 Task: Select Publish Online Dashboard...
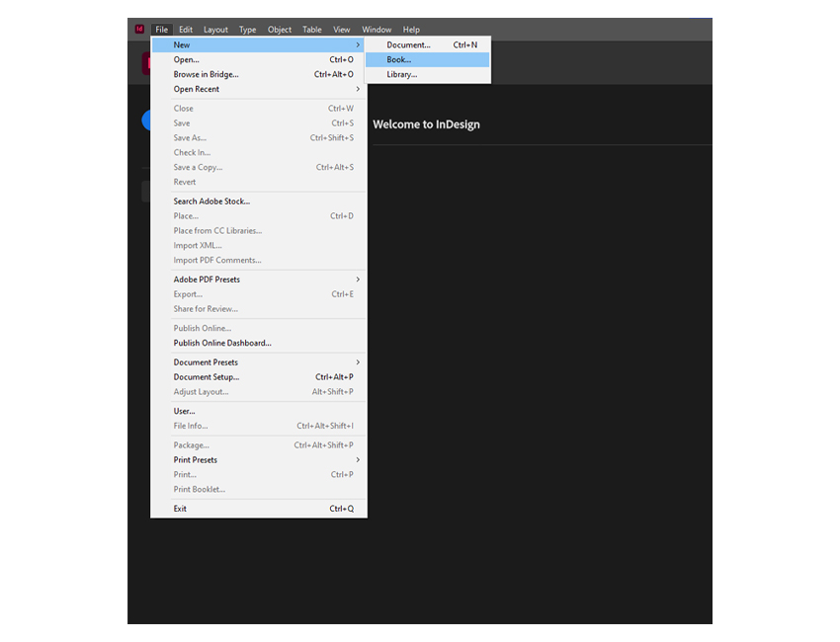click(x=259, y=343)
